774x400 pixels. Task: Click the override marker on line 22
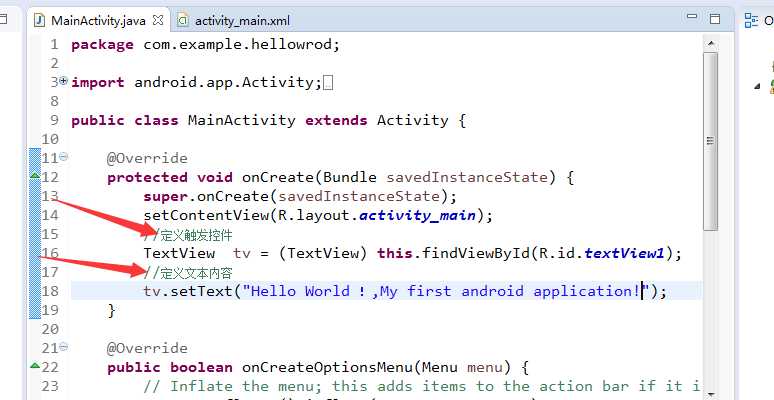(35, 365)
